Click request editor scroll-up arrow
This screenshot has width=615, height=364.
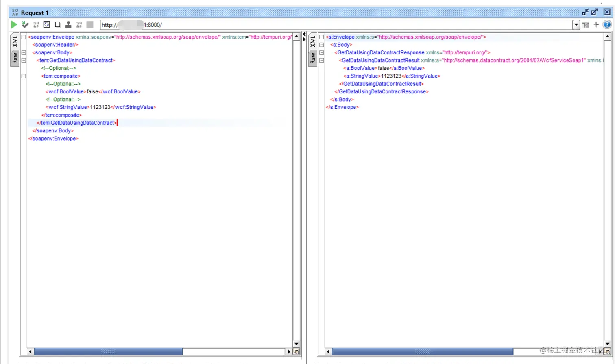click(x=297, y=37)
